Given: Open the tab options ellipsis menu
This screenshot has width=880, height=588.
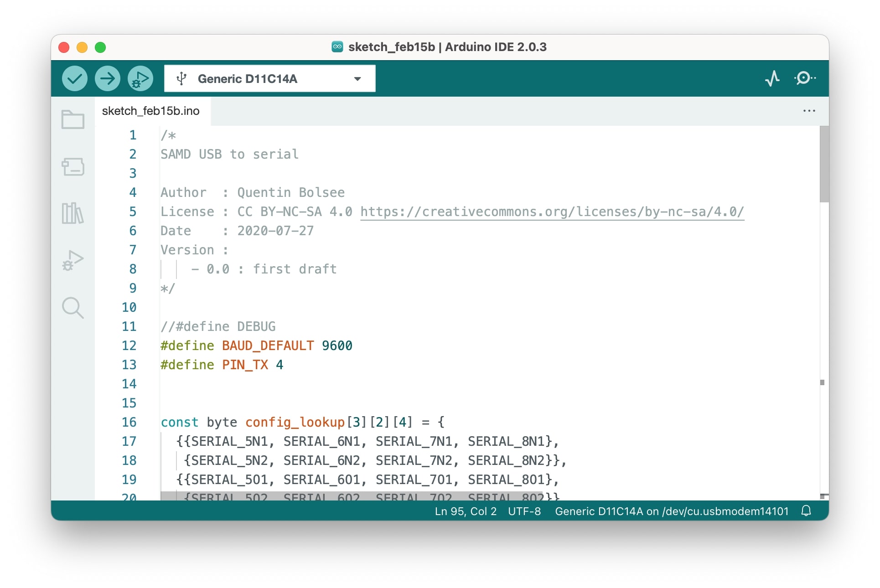Looking at the screenshot, I should (x=809, y=111).
